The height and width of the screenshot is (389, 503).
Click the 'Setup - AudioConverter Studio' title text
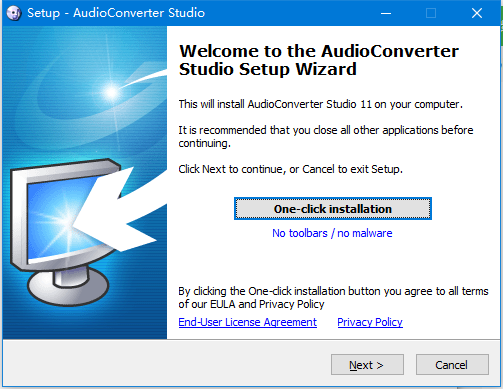pos(116,13)
